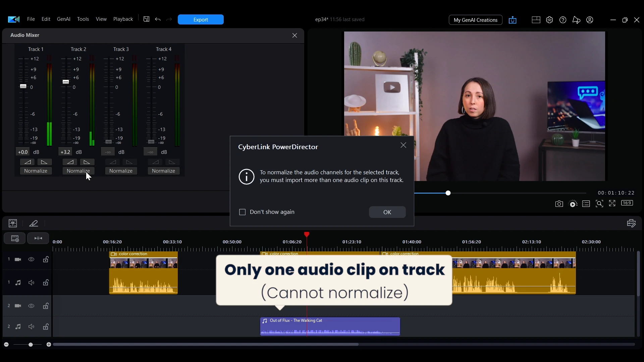The height and width of the screenshot is (362, 644).
Task: Expand preview to full screen
Action: click(612, 203)
